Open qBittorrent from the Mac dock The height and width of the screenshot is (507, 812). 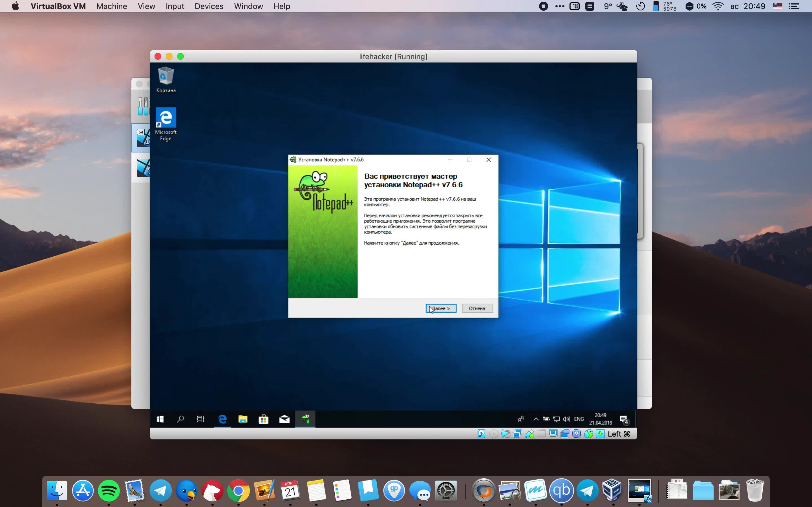(560, 490)
